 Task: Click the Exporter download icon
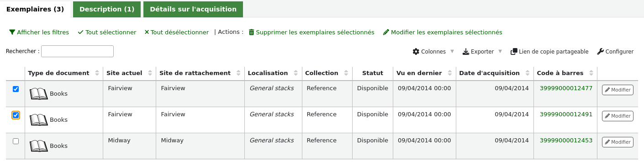tap(466, 52)
